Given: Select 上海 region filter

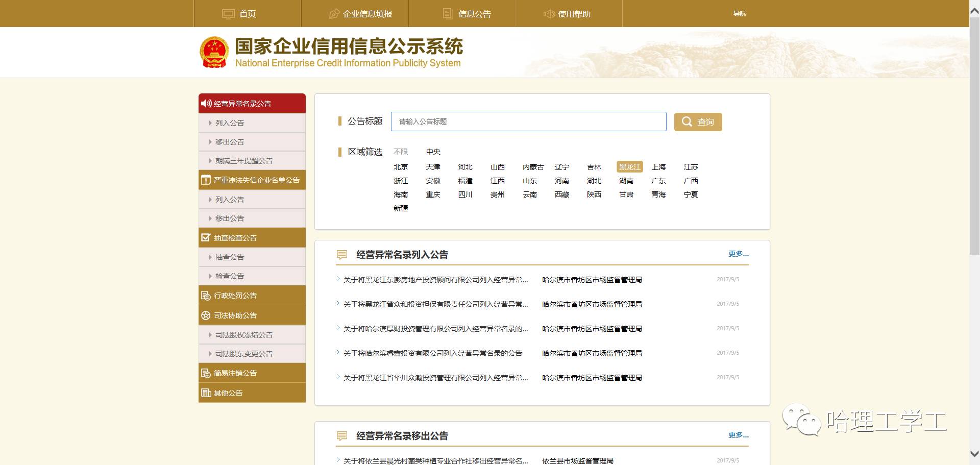Looking at the screenshot, I should tap(659, 167).
